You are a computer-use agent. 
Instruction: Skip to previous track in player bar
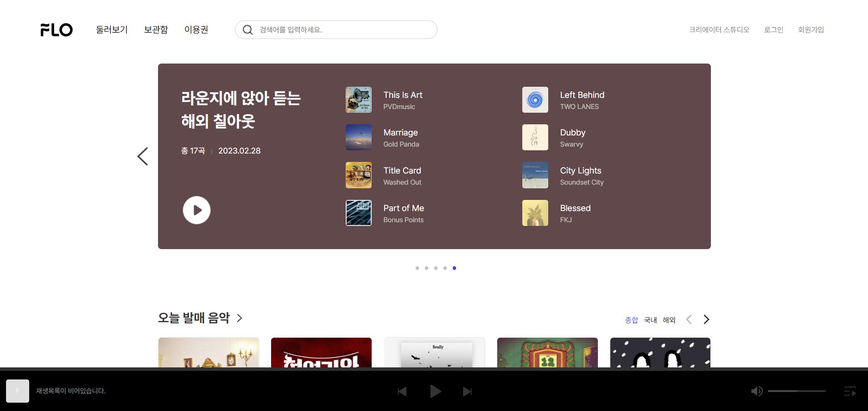pyautogui.click(x=402, y=392)
